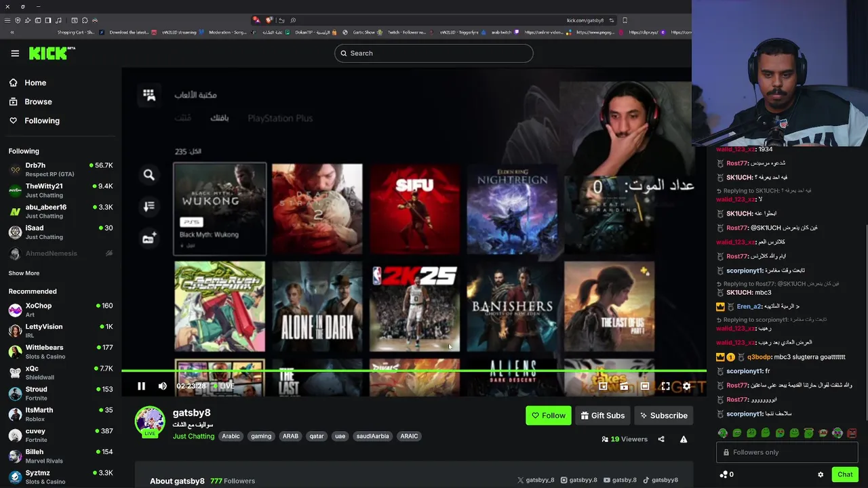The width and height of the screenshot is (868, 488).
Task: Click the Arabic tag
Action: coord(231,436)
